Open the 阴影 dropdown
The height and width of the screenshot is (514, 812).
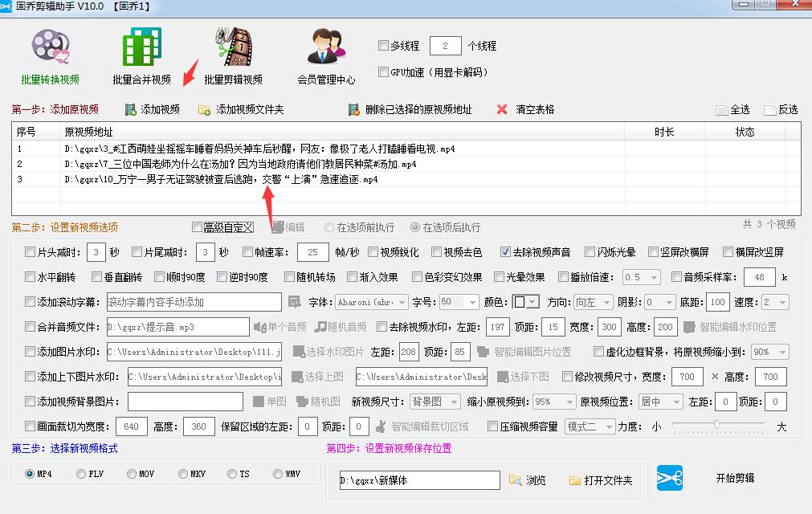(660, 302)
